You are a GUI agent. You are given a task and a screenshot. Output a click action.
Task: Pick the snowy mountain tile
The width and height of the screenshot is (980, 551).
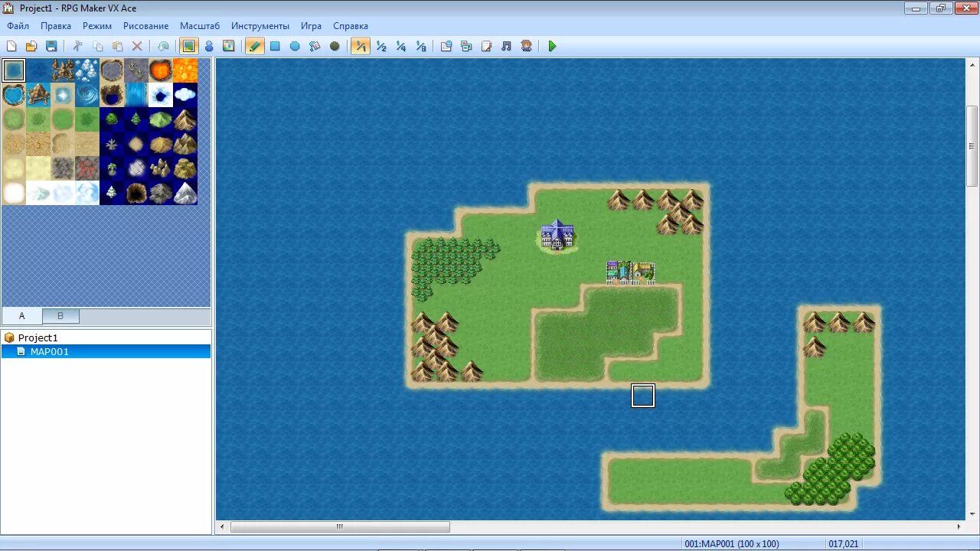coord(185,193)
